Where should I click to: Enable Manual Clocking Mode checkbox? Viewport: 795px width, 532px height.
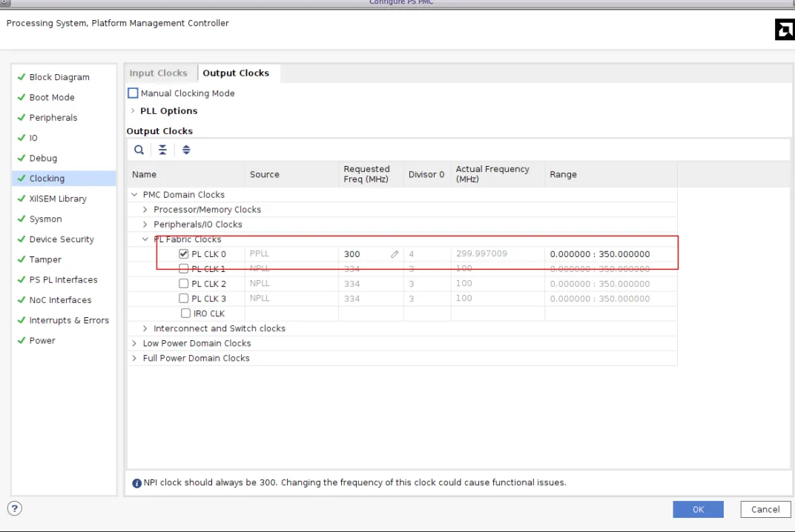click(x=133, y=93)
